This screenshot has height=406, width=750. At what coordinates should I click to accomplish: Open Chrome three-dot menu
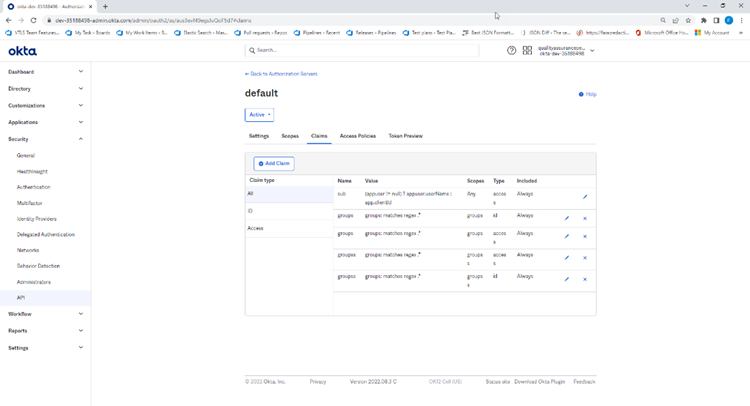pos(741,21)
